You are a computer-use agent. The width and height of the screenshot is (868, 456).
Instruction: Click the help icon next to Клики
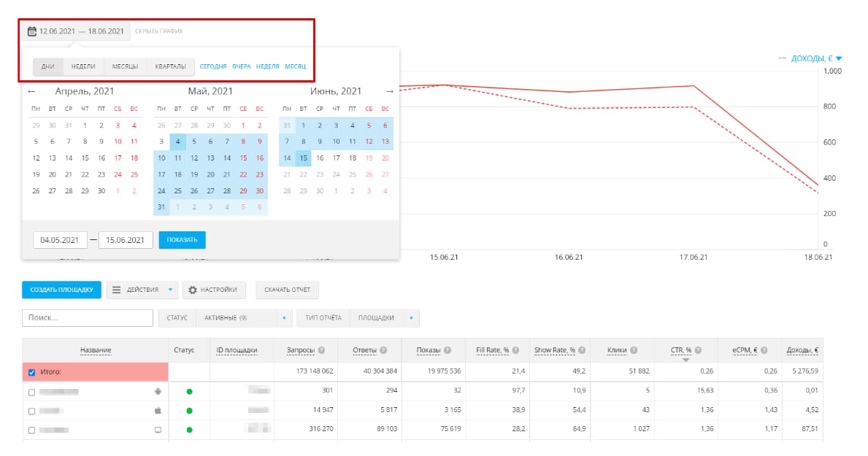(634, 350)
